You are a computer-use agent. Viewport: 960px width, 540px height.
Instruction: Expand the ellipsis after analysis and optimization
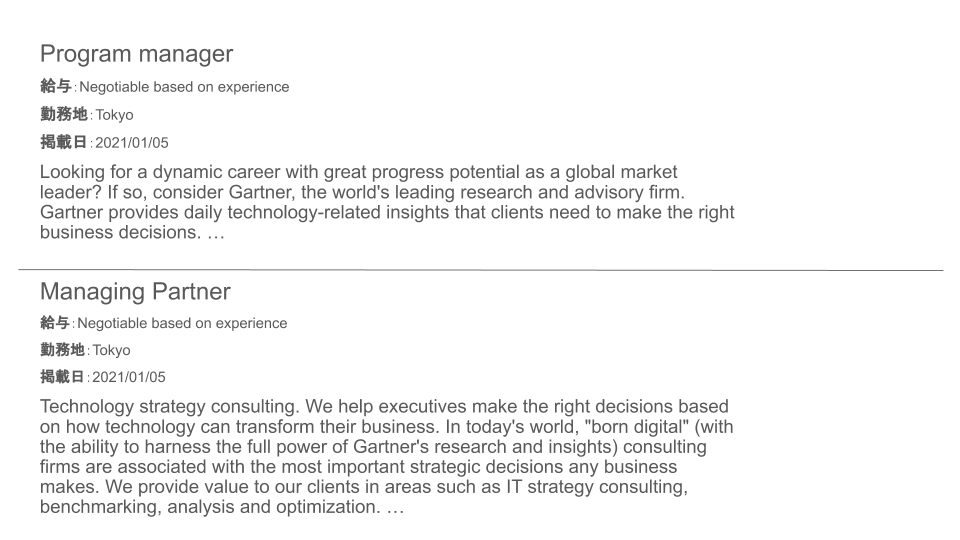click(x=396, y=508)
